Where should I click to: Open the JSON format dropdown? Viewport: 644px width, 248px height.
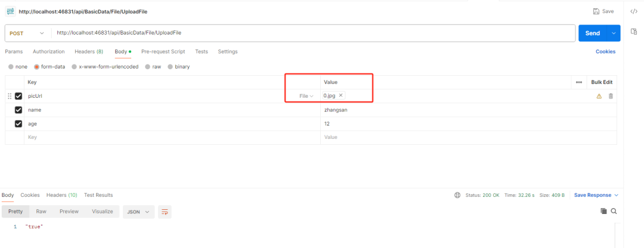coord(138,212)
